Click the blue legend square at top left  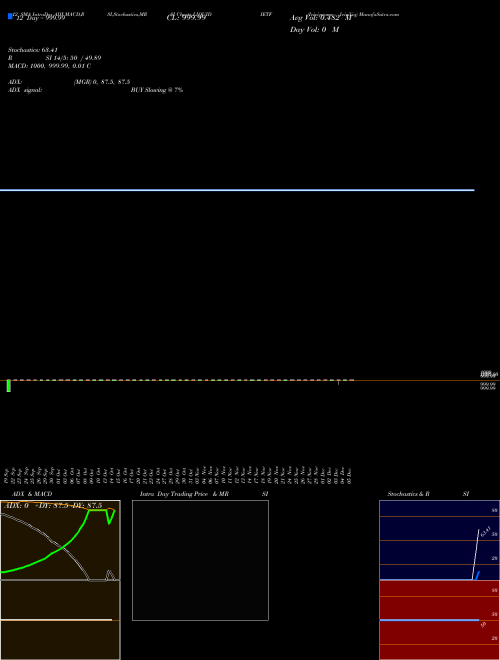click(10, 16)
